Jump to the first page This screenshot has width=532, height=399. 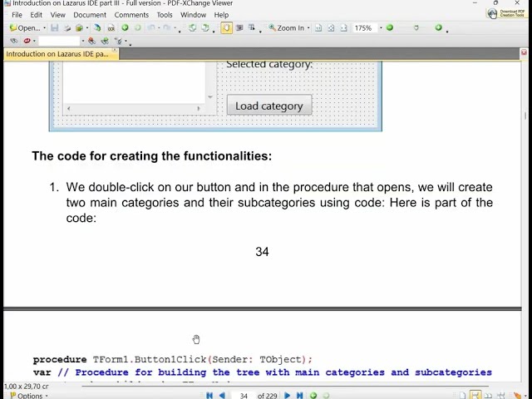pos(209,396)
